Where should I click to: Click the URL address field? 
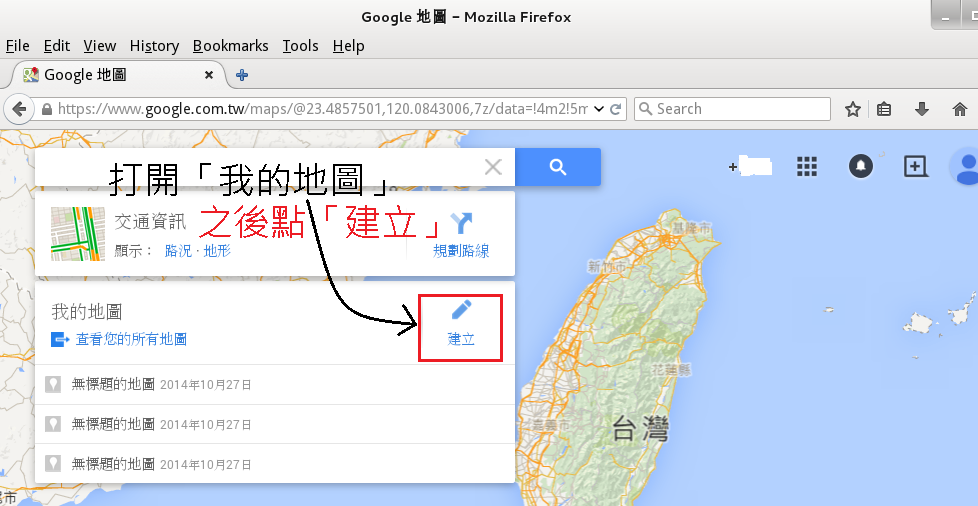(322, 109)
